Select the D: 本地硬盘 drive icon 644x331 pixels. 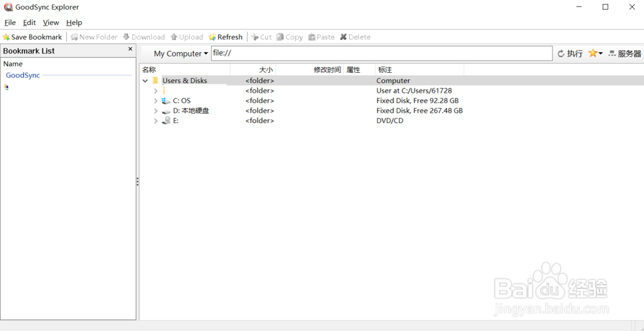point(166,111)
